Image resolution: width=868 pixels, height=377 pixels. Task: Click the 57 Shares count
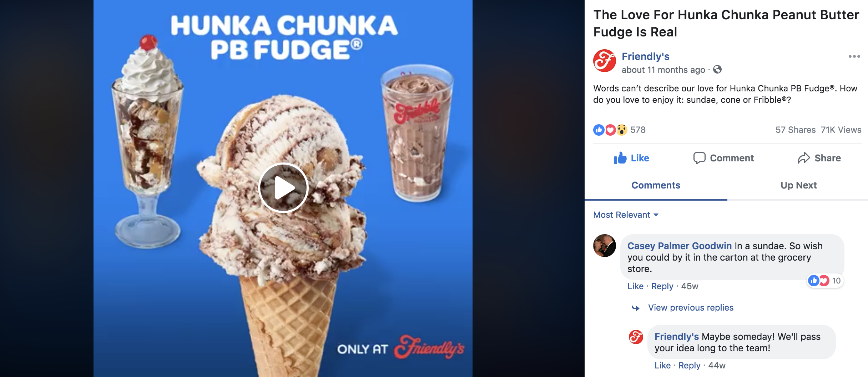coord(796,130)
